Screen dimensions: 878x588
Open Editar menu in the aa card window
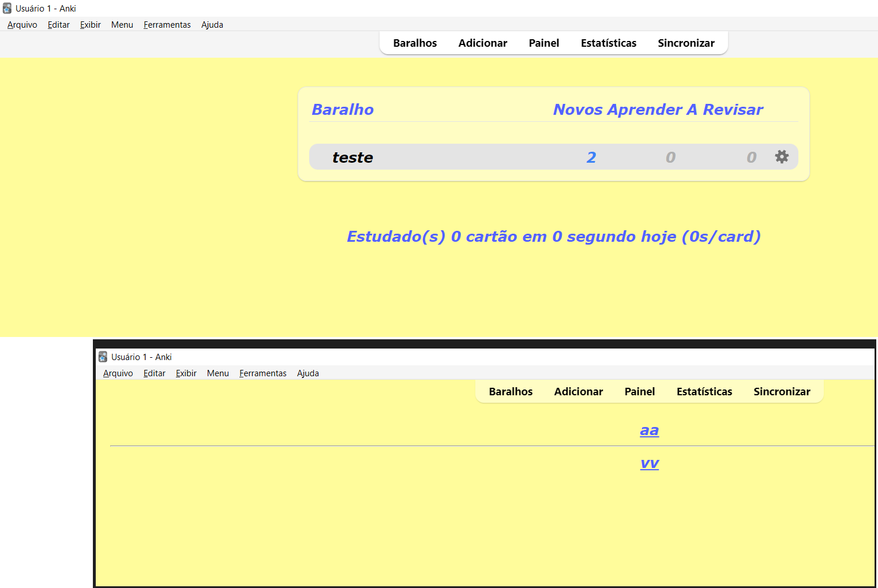[154, 373]
